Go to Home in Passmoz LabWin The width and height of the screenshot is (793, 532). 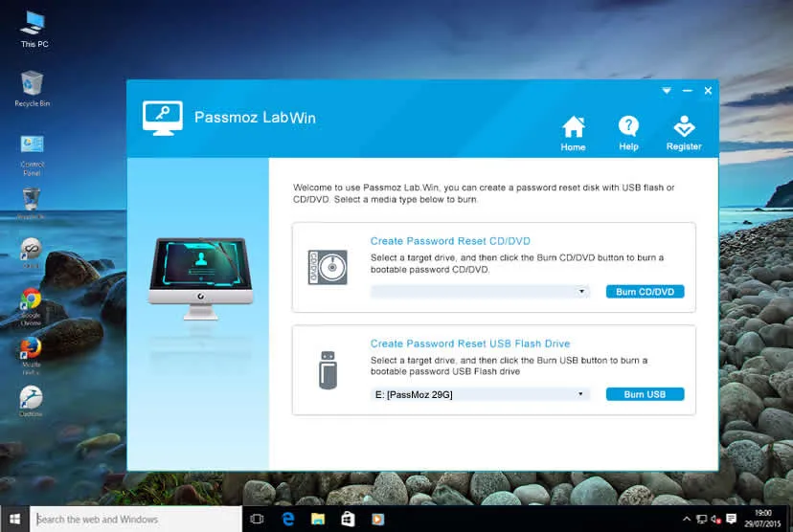click(x=573, y=133)
